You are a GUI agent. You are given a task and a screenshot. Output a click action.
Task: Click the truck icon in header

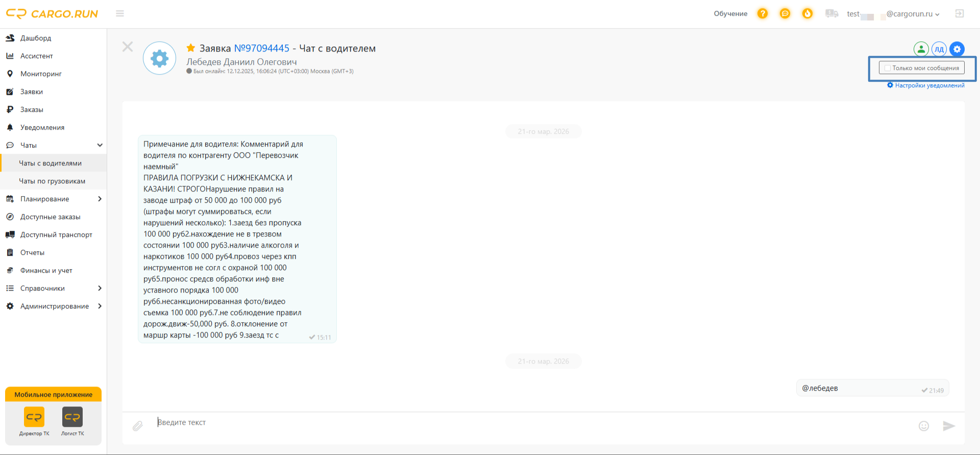(x=831, y=14)
